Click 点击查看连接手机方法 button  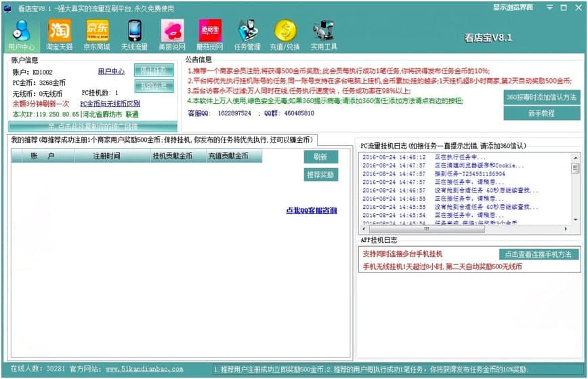[539, 254]
